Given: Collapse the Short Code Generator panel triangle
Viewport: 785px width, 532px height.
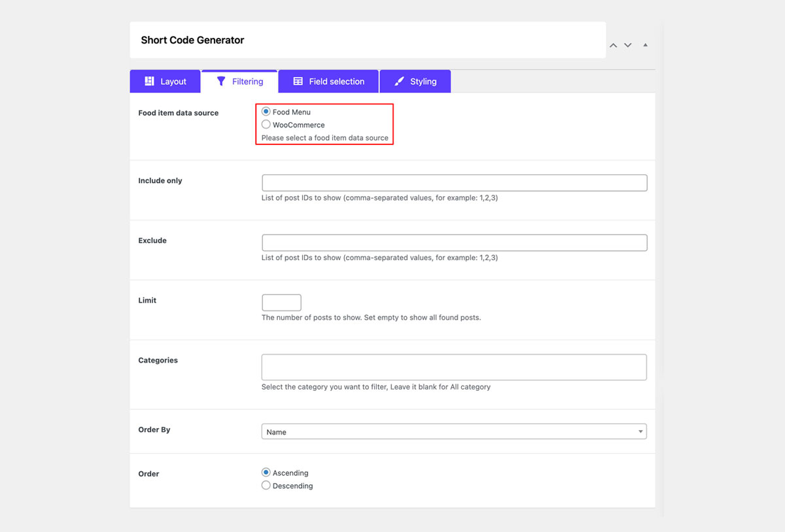Looking at the screenshot, I should click(x=645, y=45).
